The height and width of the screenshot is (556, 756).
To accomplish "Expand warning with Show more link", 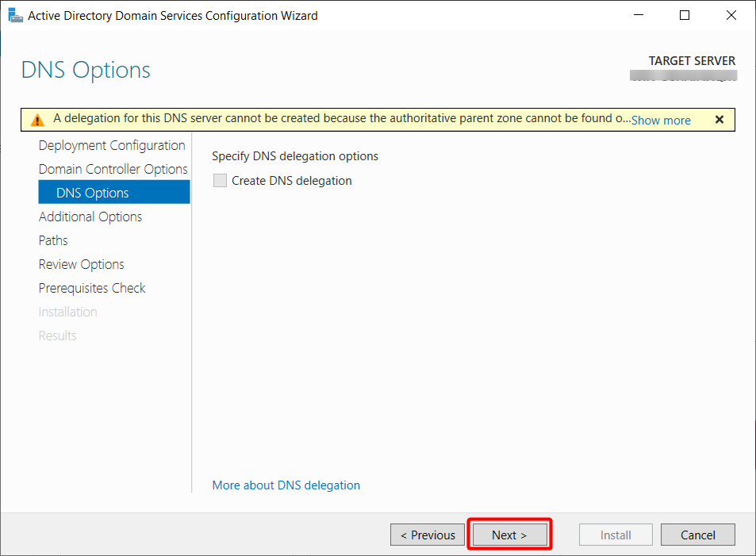I will tap(661, 120).
